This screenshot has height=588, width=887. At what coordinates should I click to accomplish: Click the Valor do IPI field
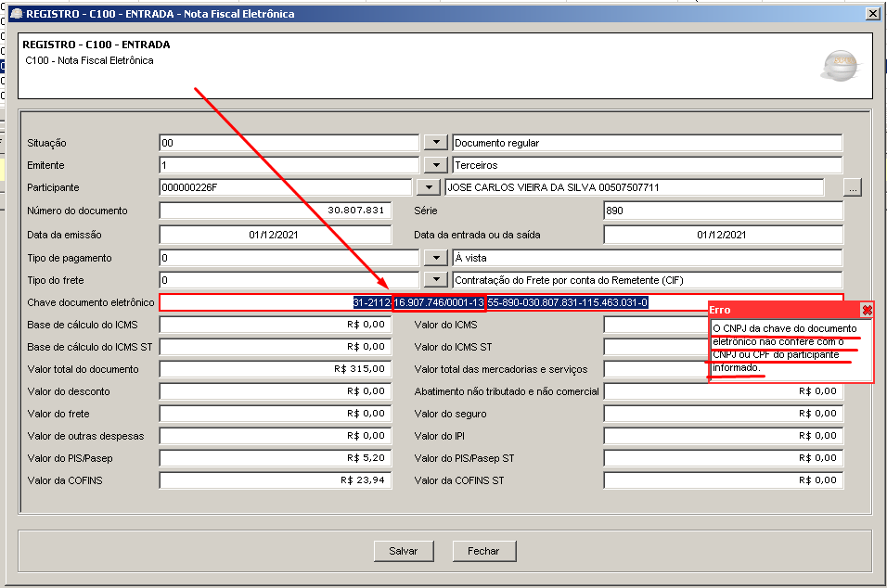(723, 436)
